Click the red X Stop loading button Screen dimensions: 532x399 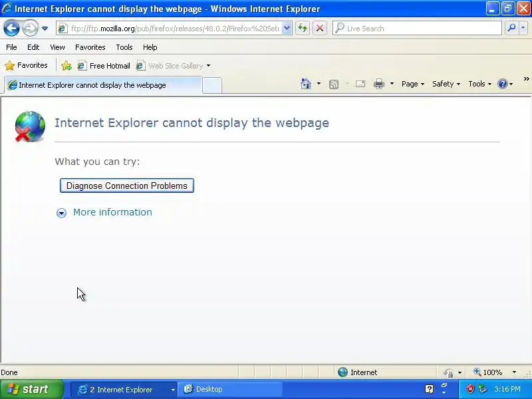320,29
